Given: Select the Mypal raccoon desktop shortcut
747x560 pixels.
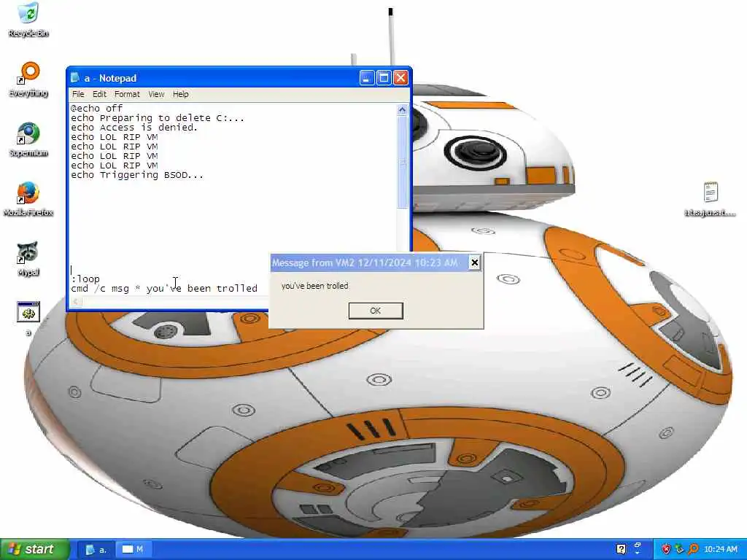Looking at the screenshot, I should (28, 259).
